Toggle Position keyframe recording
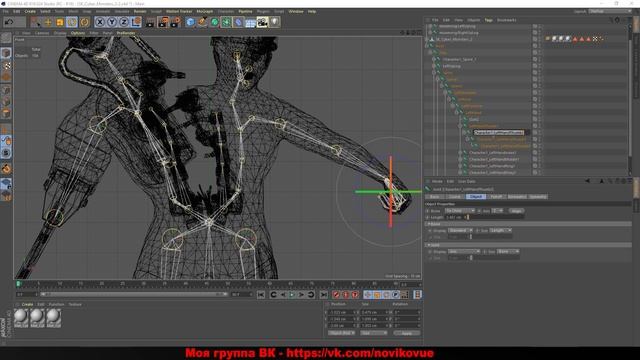 coord(368,295)
